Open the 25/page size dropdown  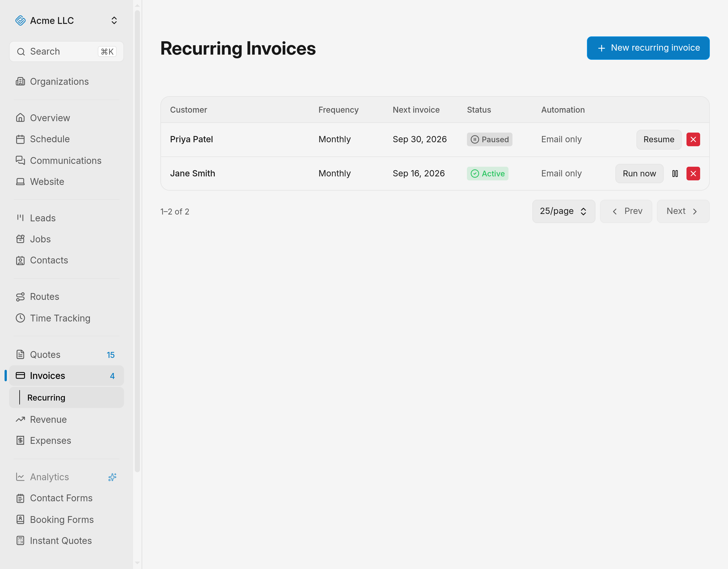pyautogui.click(x=563, y=211)
